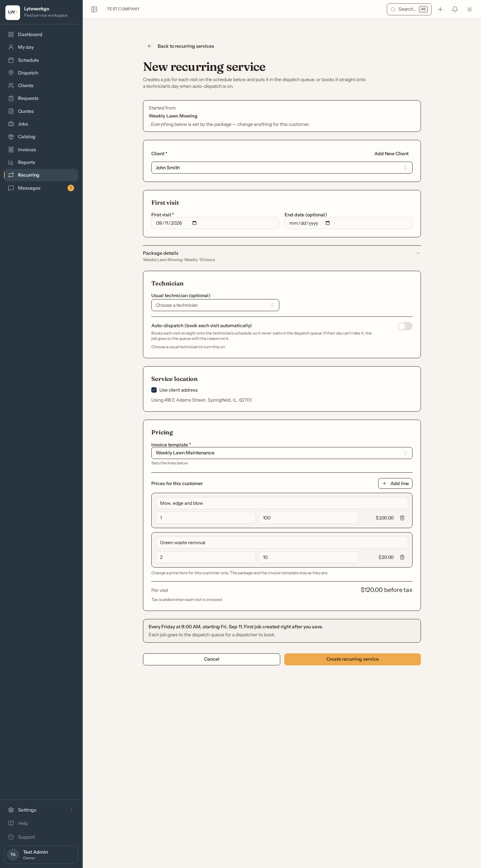Click the Add line button

pos(395,483)
